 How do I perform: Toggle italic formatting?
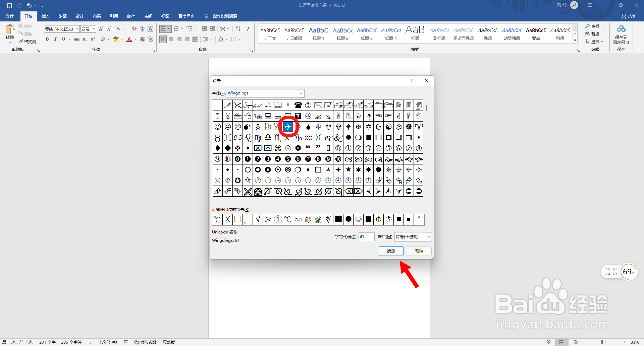click(55, 39)
